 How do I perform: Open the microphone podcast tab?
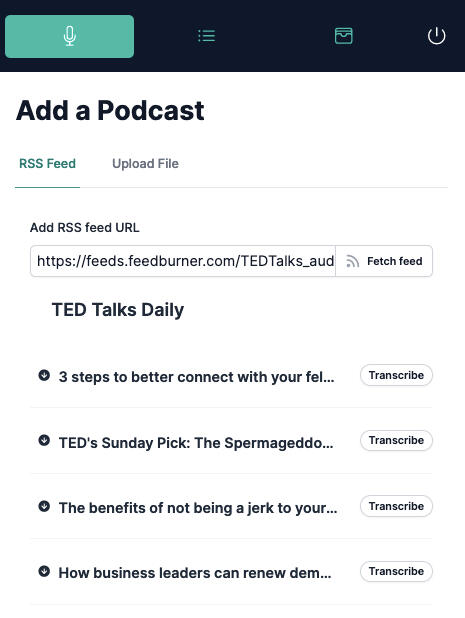coord(69,36)
